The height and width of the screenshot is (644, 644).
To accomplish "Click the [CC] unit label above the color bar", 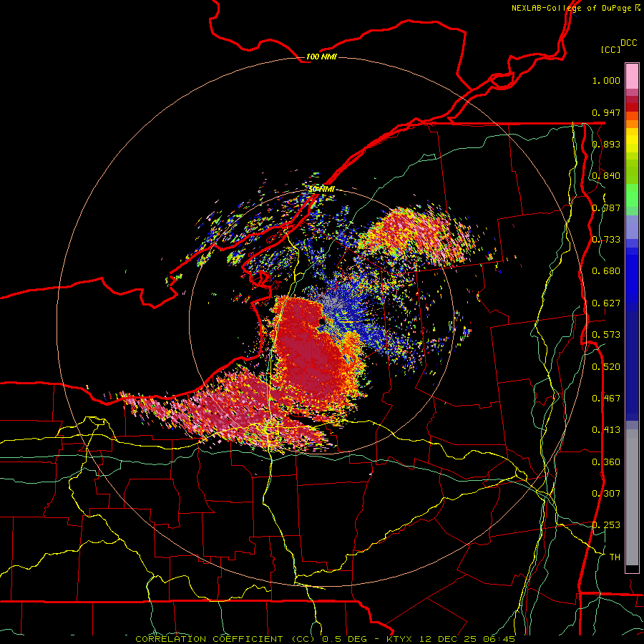I will point(611,49).
